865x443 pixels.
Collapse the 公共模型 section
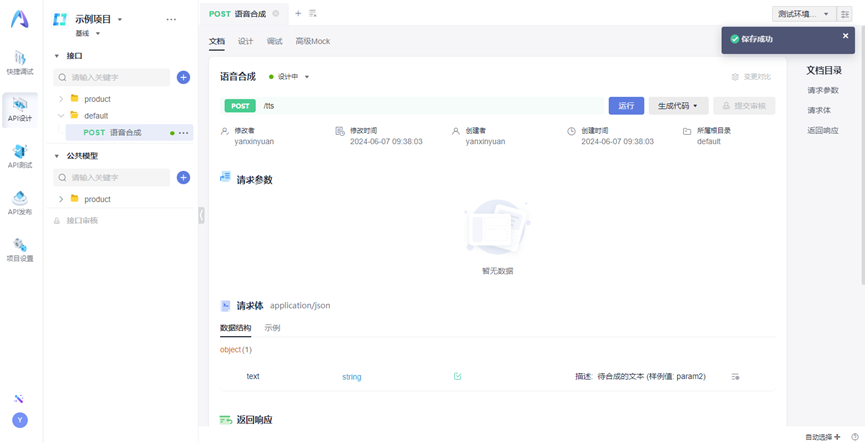point(56,157)
